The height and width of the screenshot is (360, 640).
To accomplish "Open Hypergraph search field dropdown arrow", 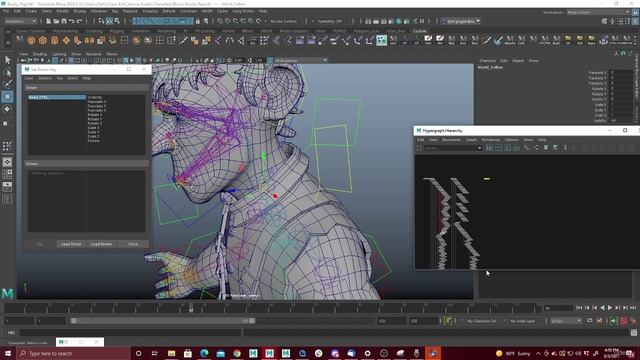I will (479, 148).
